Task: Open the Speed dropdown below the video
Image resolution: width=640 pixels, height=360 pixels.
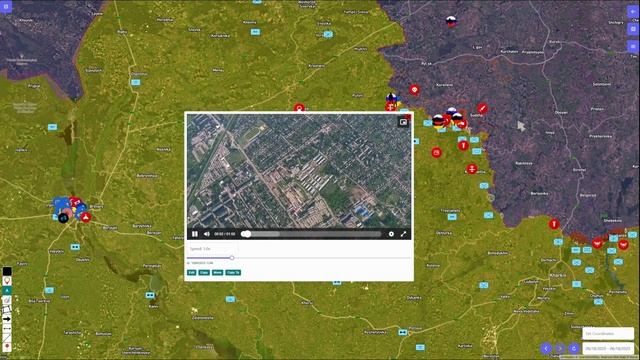Action: pos(212,248)
